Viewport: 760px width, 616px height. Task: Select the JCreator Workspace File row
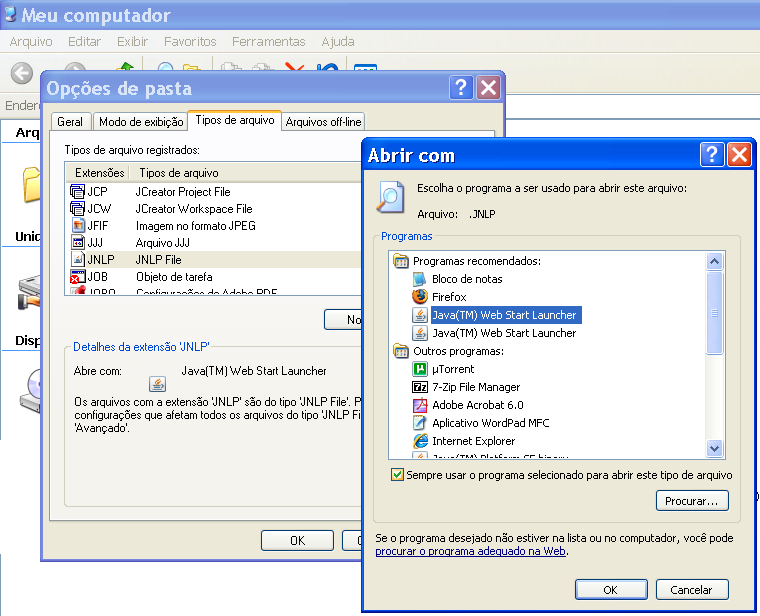coord(214,209)
